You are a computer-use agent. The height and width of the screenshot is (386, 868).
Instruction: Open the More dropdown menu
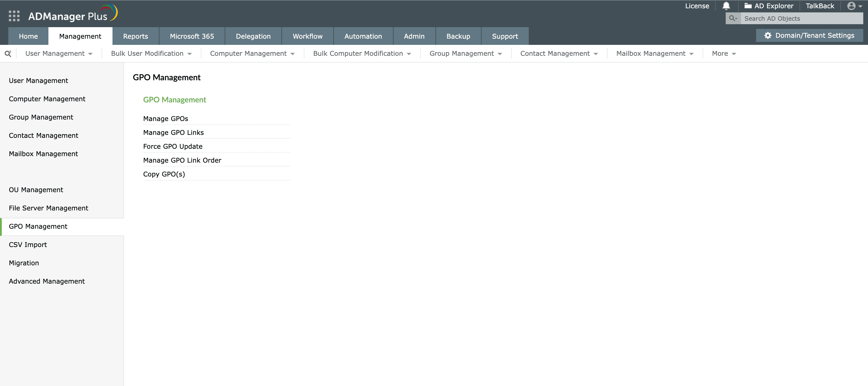[x=723, y=53]
